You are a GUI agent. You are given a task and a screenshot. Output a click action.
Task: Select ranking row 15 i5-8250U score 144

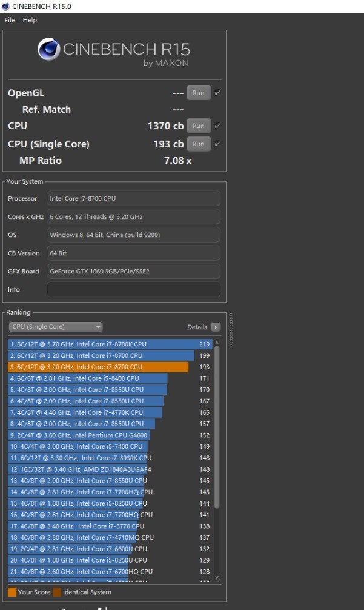110,503
